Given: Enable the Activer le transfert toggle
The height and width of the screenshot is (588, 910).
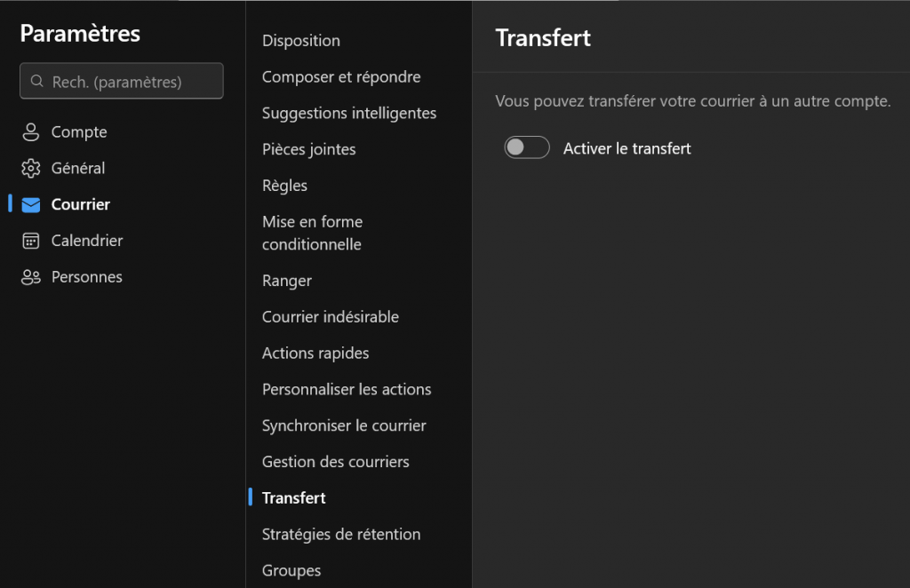Looking at the screenshot, I should coord(527,148).
